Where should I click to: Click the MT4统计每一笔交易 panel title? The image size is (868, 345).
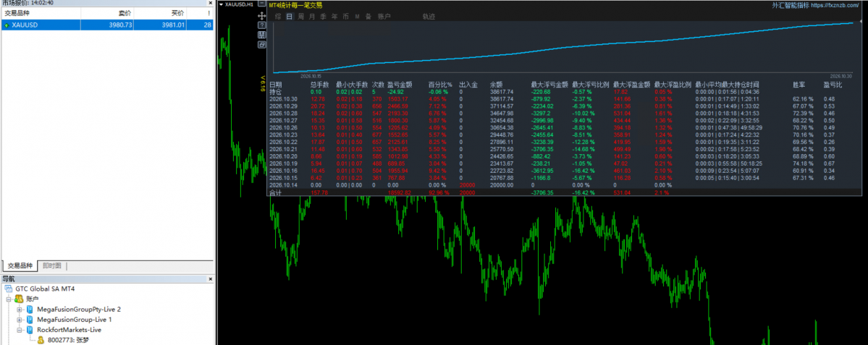(295, 5)
